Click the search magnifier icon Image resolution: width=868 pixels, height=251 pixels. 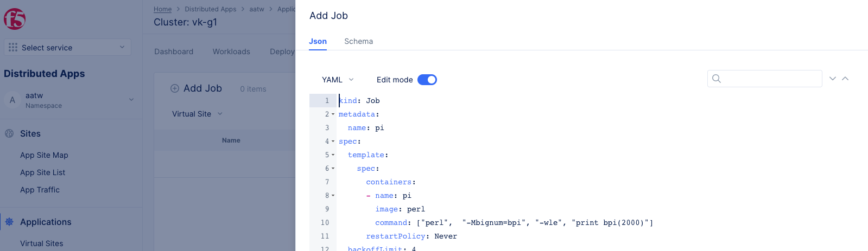click(x=717, y=79)
